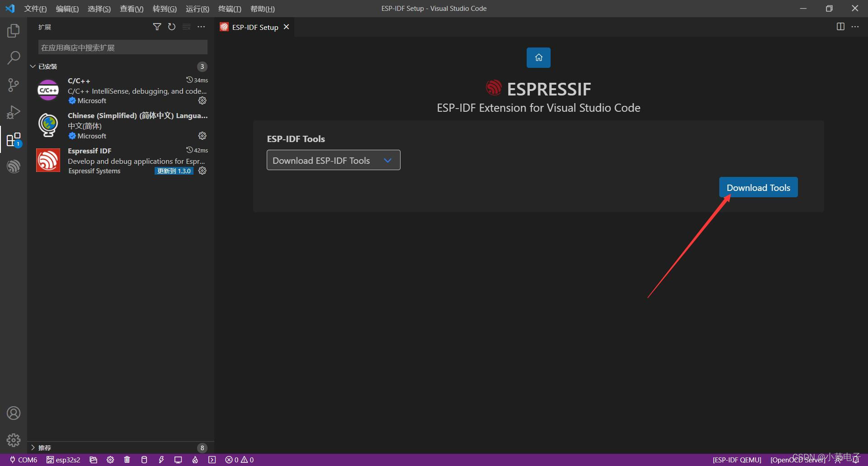Viewport: 868px width, 466px height.
Task: Open SDK configuration gear in status bar
Action: (x=110, y=460)
